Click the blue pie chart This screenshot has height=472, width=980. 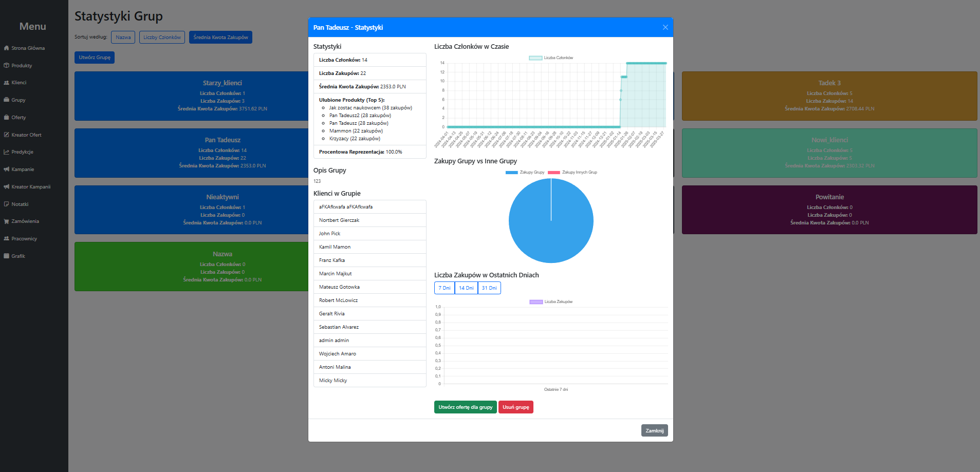[551, 221]
